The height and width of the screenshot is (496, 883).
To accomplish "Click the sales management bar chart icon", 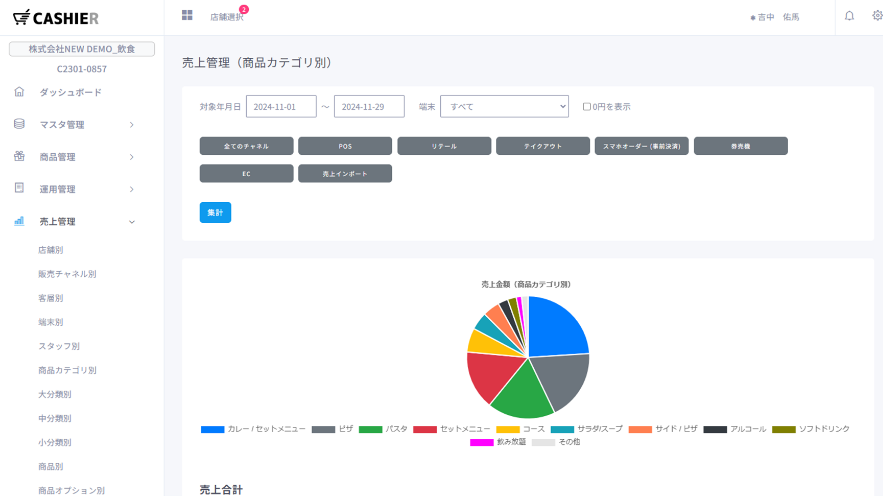I will click(19, 221).
